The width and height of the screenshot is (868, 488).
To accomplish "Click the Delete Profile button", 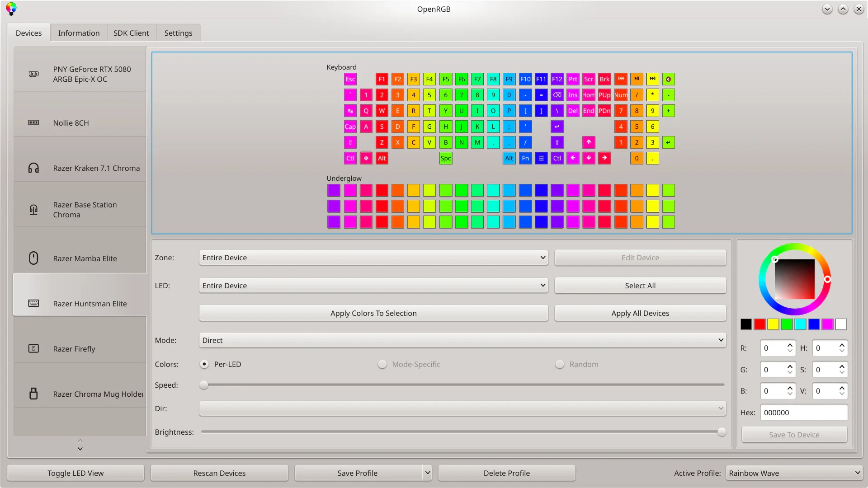I will click(x=506, y=473).
